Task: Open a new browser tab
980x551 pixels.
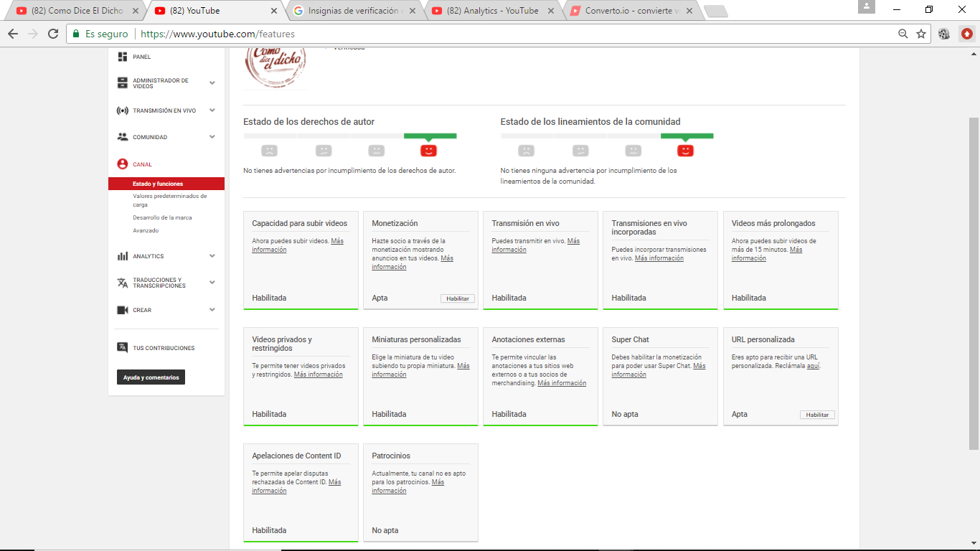Action: (x=715, y=11)
